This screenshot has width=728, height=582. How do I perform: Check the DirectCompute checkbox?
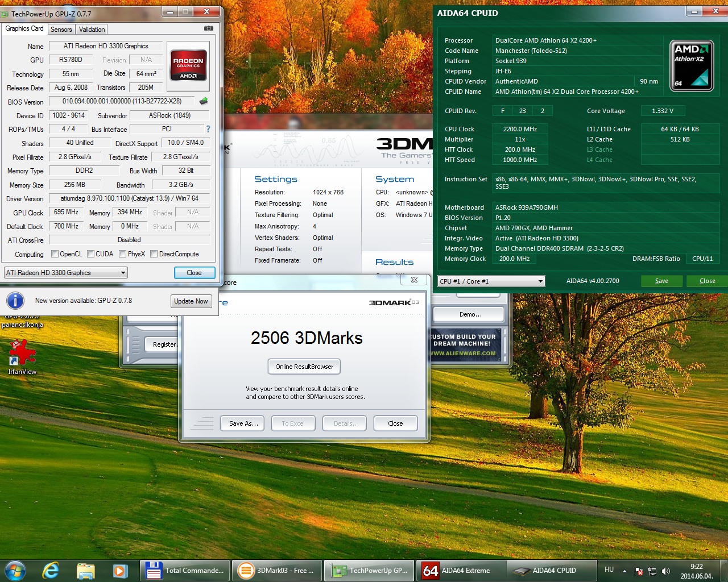[x=154, y=254]
